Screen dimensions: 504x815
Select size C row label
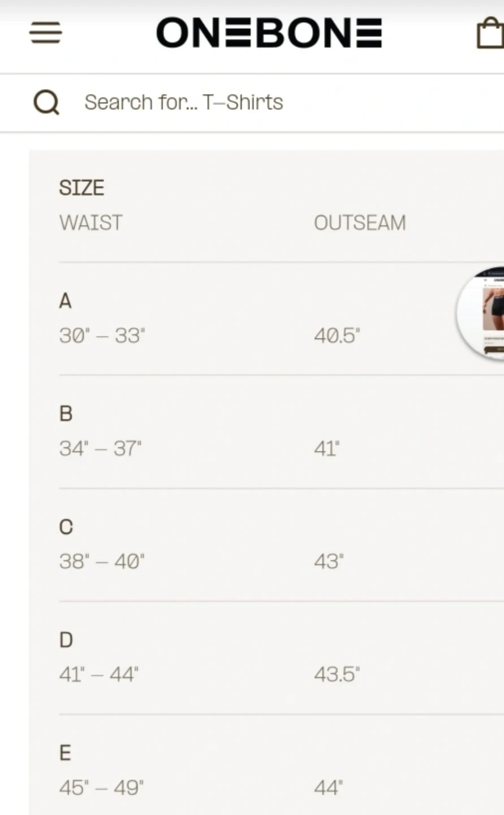(66, 527)
